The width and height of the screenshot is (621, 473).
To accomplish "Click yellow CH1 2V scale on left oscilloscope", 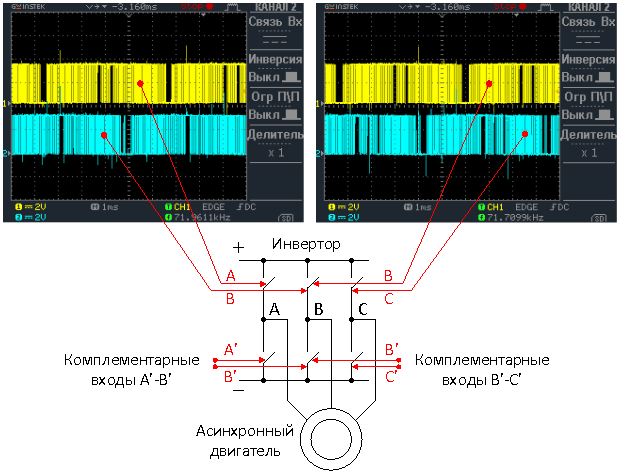I will (x=30, y=207).
